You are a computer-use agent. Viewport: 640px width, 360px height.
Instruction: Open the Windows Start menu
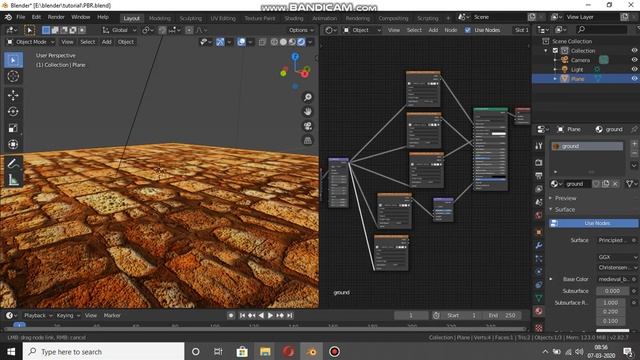click(11, 351)
